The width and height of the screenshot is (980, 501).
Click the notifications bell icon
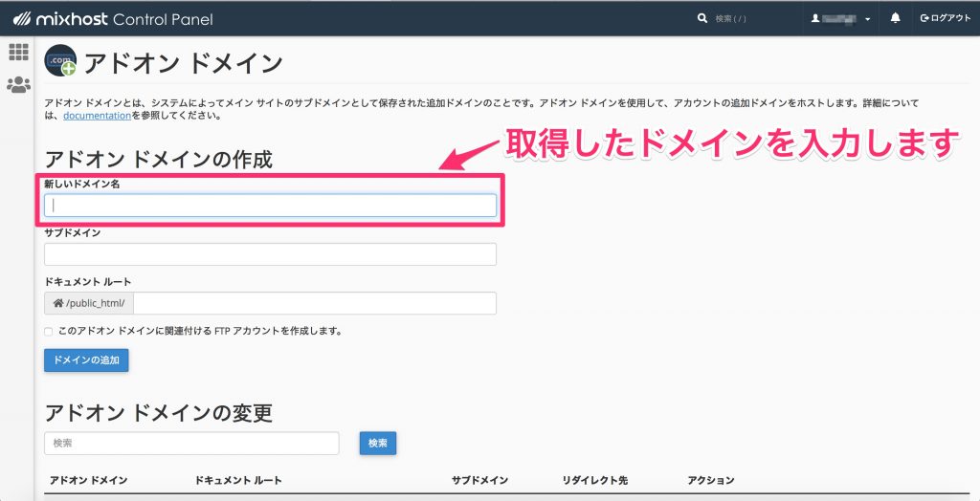tap(896, 18)
